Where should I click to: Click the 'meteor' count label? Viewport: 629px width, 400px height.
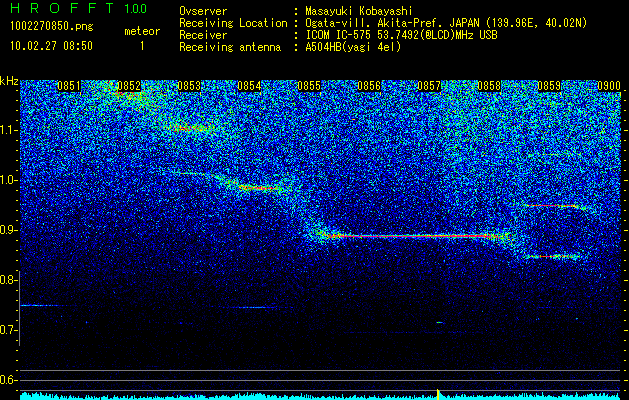click(x=142, y=31)
